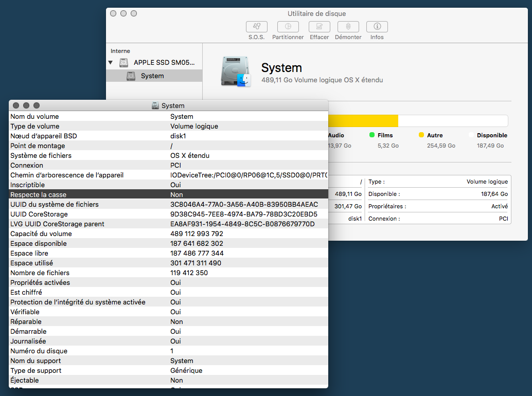The height and width of the screenshot is (396, 532).
Task: Click the System volume icon in sidebar
Action: [x=131, y=76]
